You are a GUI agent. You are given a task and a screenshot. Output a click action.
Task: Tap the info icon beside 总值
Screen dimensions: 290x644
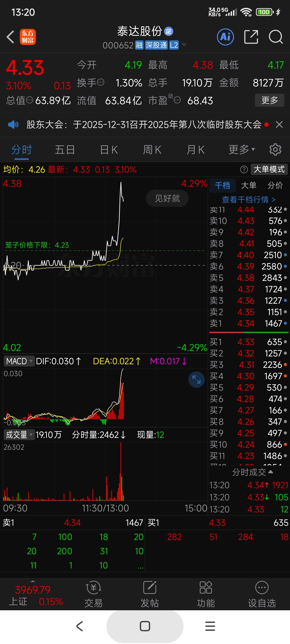click(29, 100)
